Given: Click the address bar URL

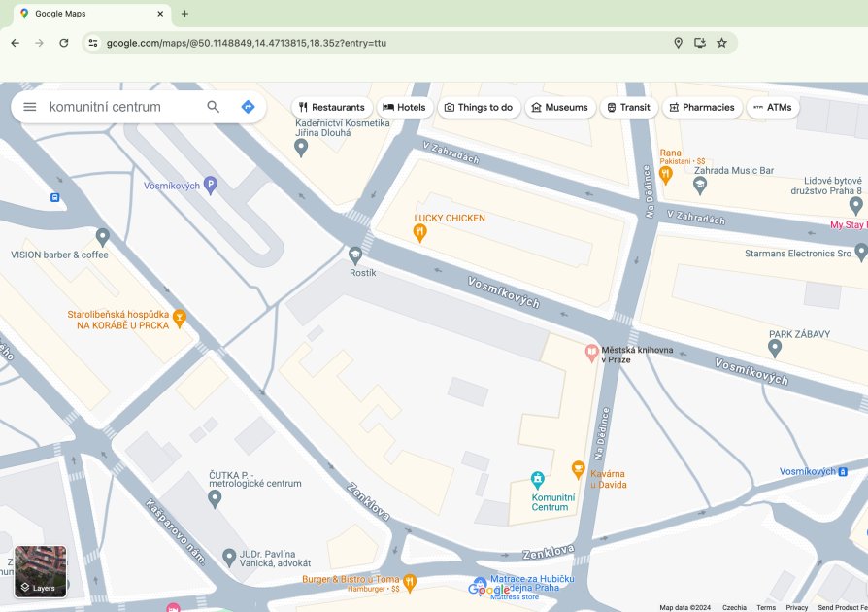Looking at the screenshot, I should [247, 43].
